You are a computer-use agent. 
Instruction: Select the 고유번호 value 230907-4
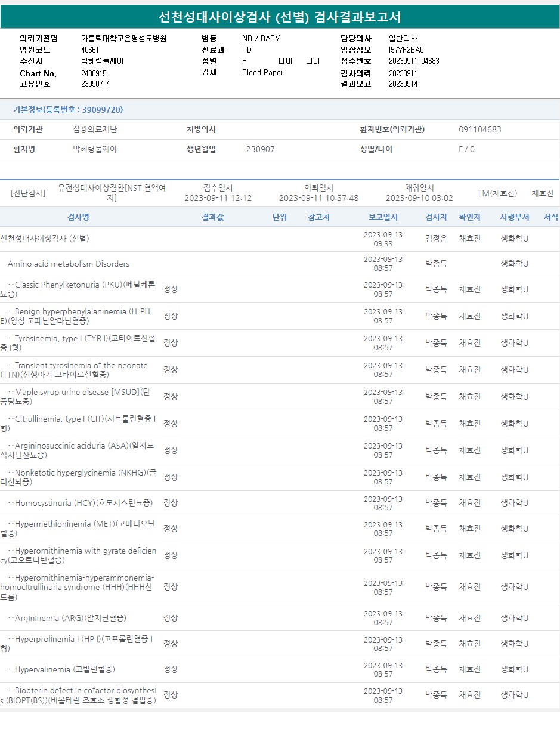pos(95,84)
